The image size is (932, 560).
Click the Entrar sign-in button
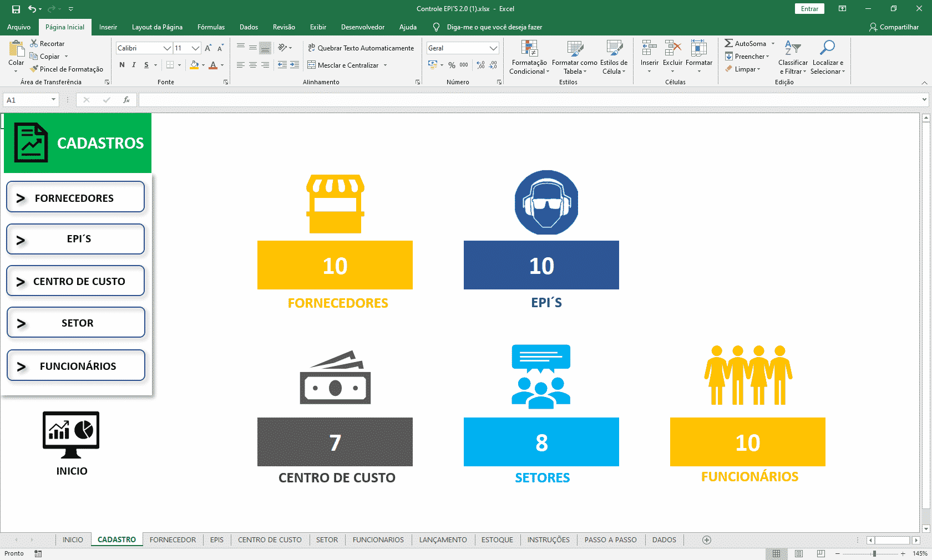click(x=809, y=9)
